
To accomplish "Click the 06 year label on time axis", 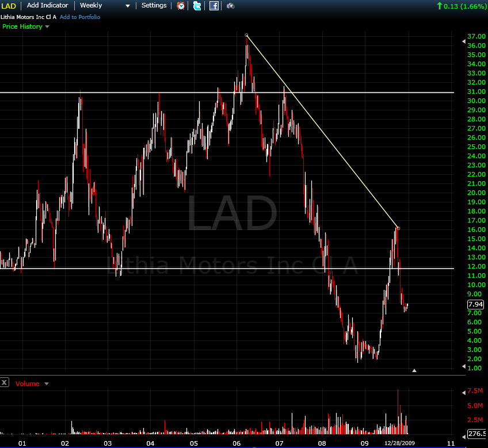I will [x=237, y=443].
